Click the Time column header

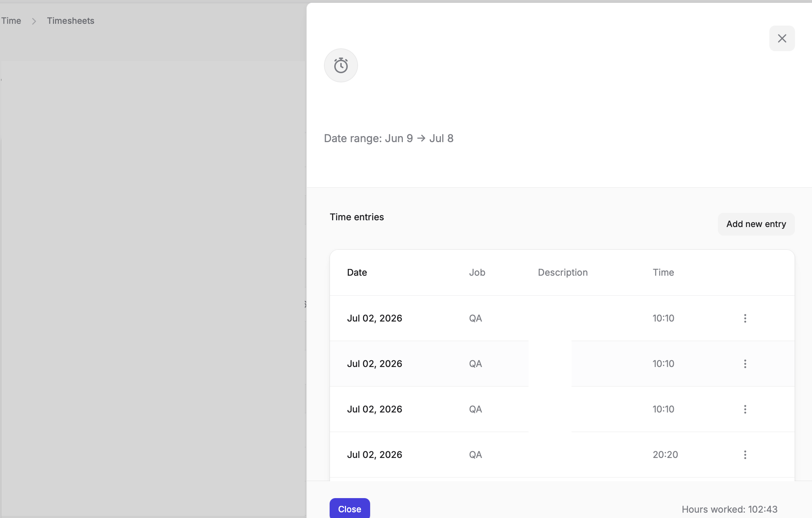pyautogui.click(x=663, y=273)
